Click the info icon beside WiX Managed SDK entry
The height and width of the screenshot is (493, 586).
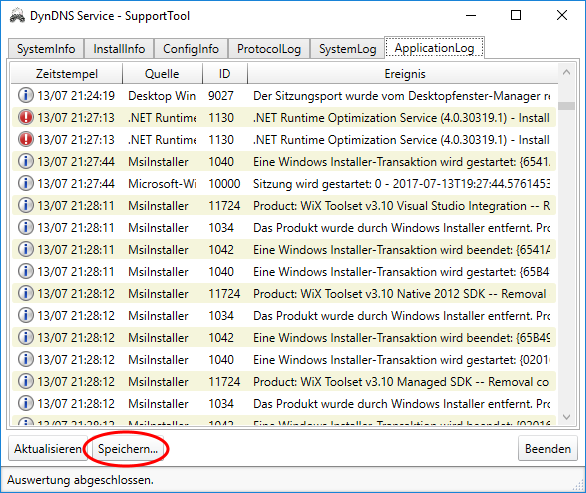26,381
